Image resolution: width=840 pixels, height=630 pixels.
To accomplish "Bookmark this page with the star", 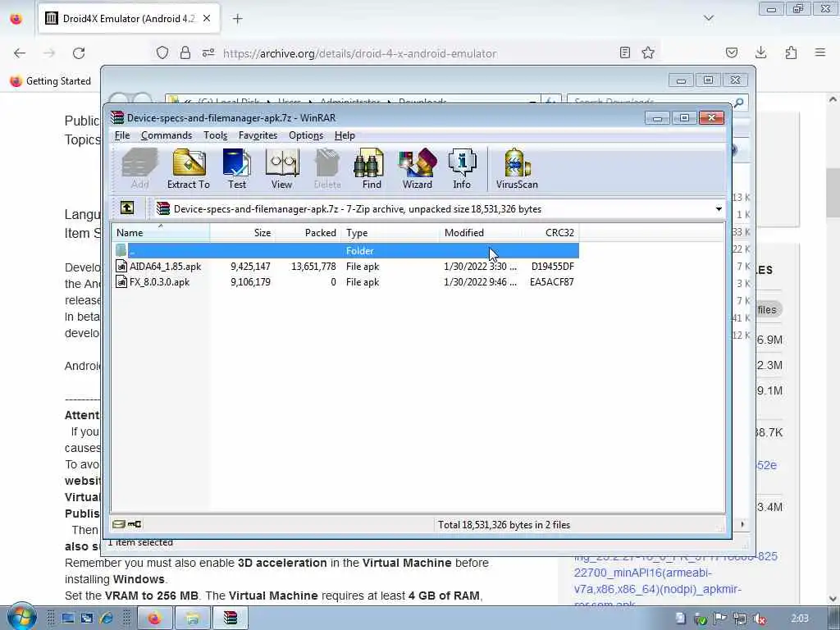I will click(x=648, y=52).
